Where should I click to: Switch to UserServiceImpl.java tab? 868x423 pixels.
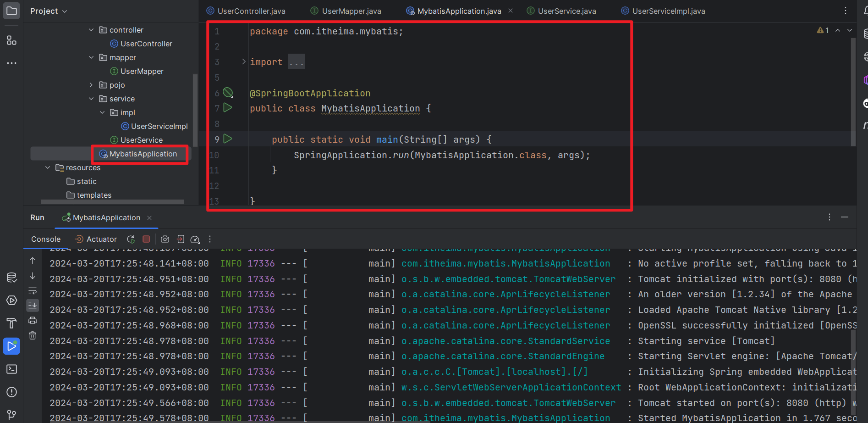(663, 11)
